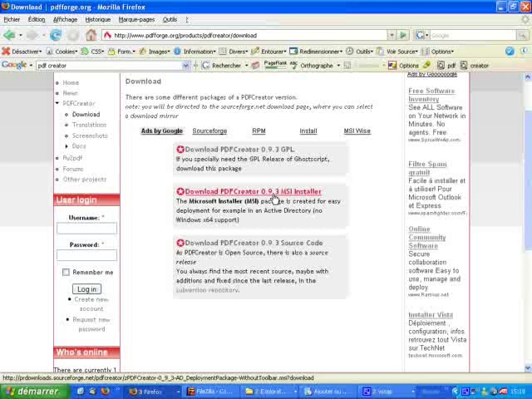Click the Log in button
The image size is (532, 399).
[86, 289]
